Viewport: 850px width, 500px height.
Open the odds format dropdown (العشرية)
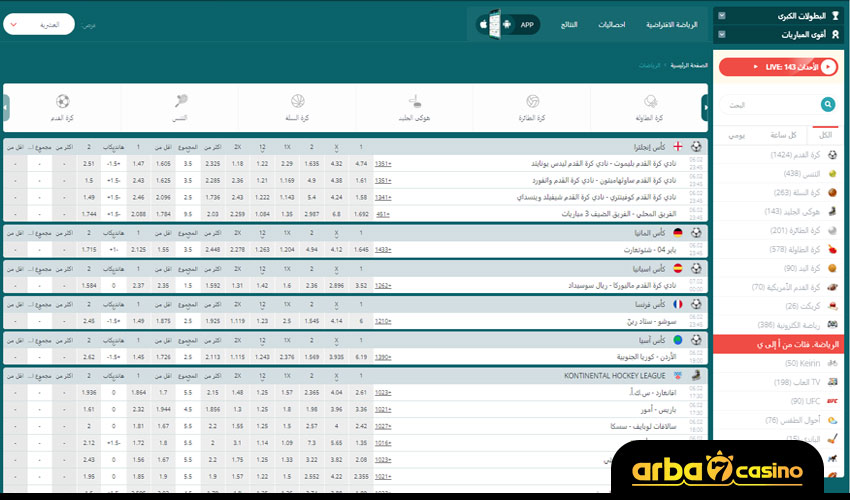39,24
